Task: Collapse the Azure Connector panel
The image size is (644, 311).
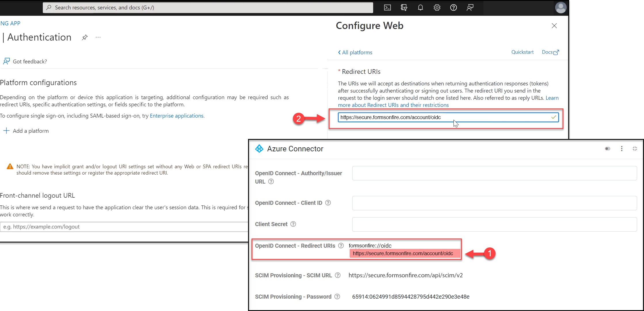Action: (x=635, y=149)
